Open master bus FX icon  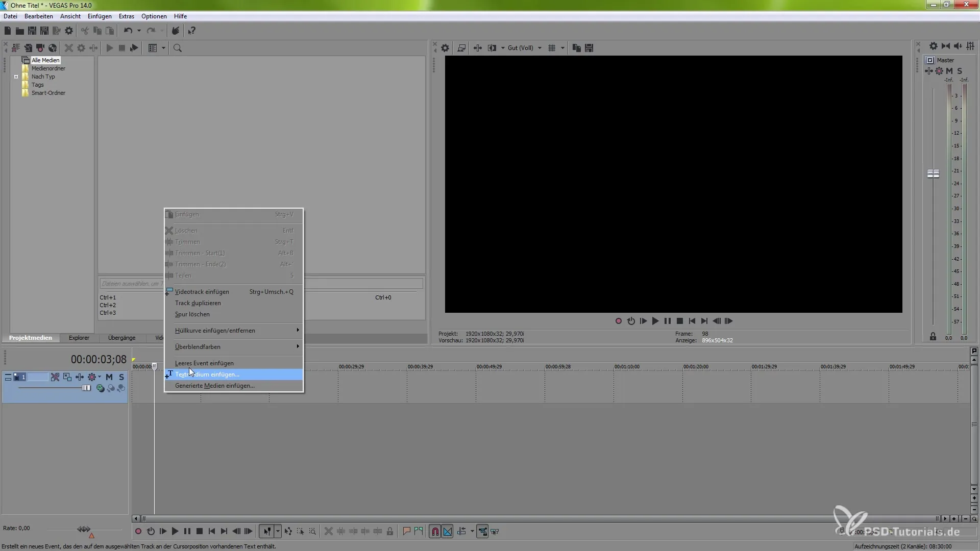[x=929, y=71]
